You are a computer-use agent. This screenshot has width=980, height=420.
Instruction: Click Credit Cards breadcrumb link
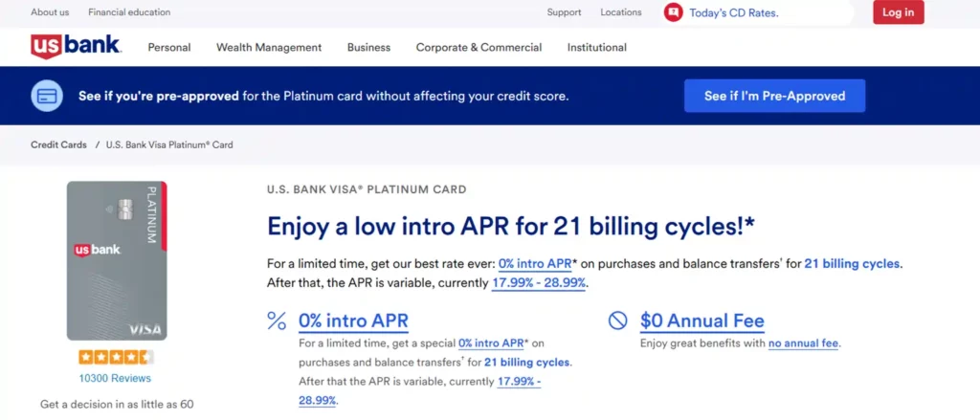pyautogui.click(x=59, y=144)
